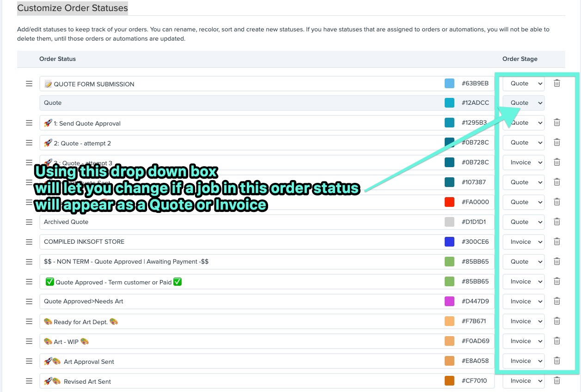This screenshot has width=581, height=392.
Task: Click drag handle for Ready for Art Dept.
Action: point(29,321)
